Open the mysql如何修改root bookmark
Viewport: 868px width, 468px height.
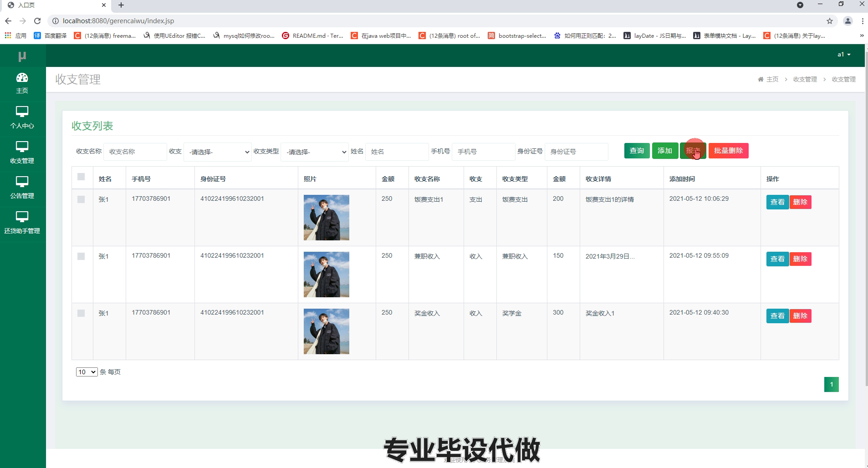point(244,36)
